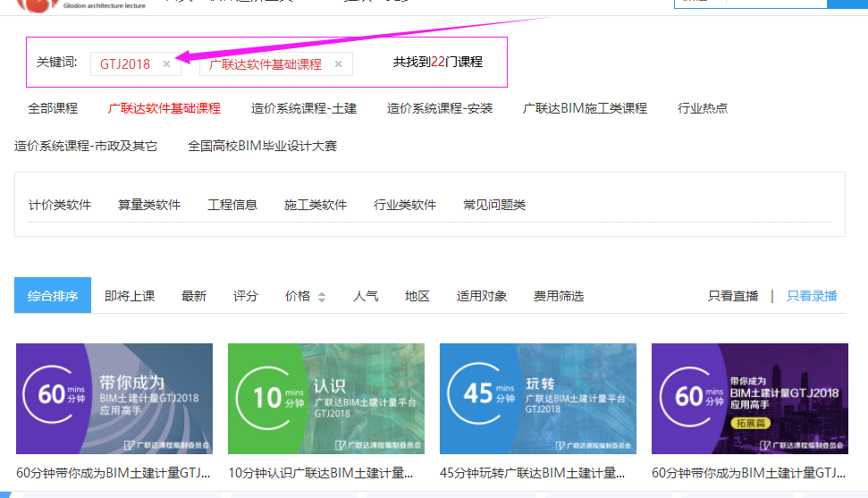This screenshot has height=498, width=868.
Task: Open the blue 45分钟玩转 course thumbnail
Action: pyautogui.click(x=538, y=398)
